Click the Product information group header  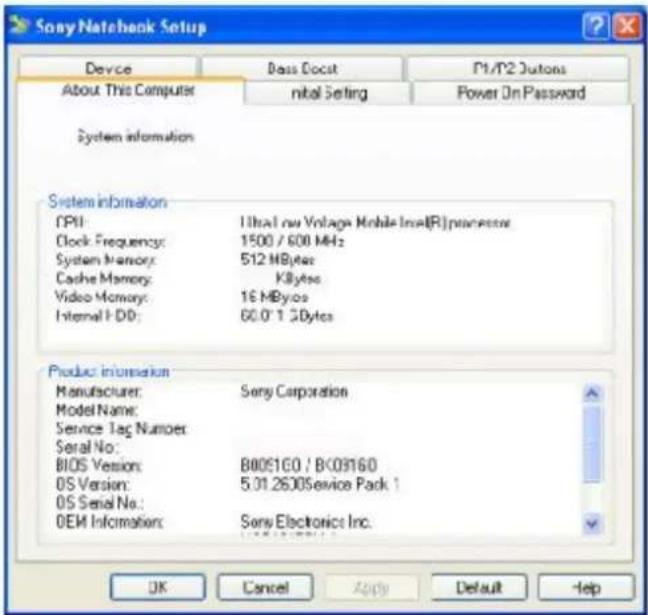click(109, 371)
